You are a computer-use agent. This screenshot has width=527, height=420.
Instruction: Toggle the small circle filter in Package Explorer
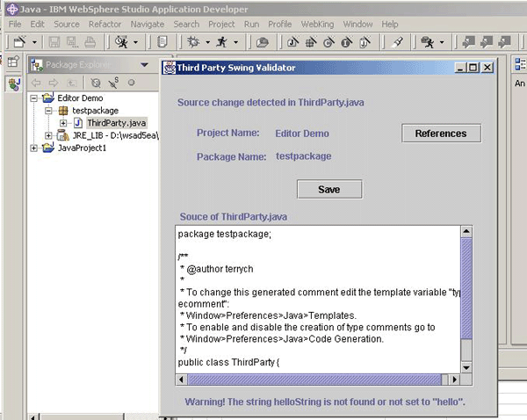pyautogui.click(x=132, y=83)
